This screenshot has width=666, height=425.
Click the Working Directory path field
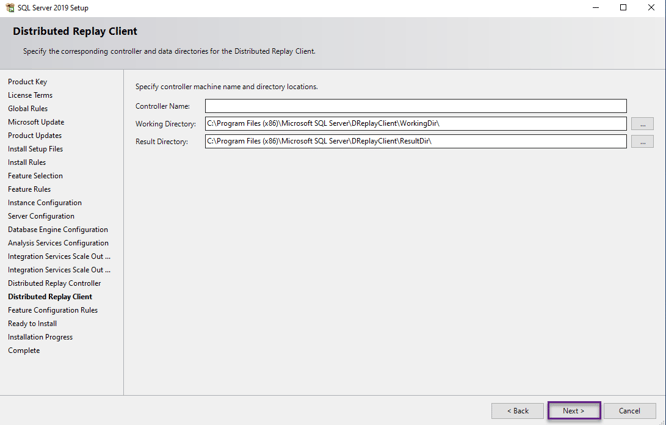[x=415, y=124]
